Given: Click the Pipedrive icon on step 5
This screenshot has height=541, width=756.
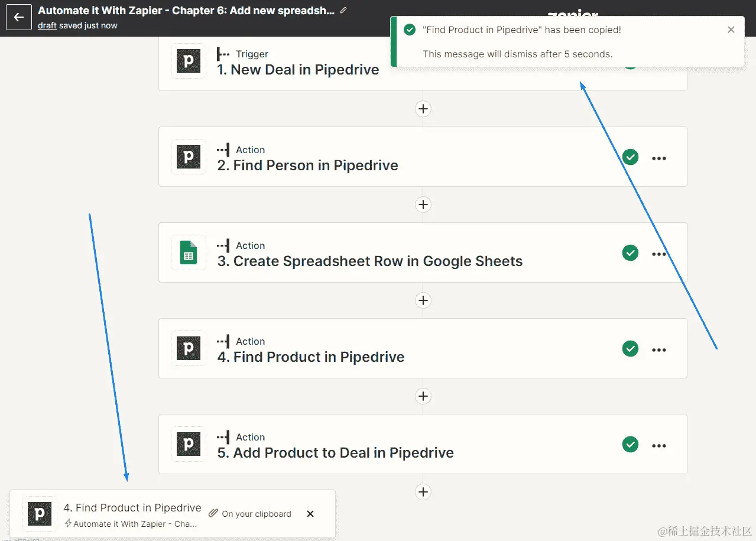Looking at the screenshot, I should (189, 445).
